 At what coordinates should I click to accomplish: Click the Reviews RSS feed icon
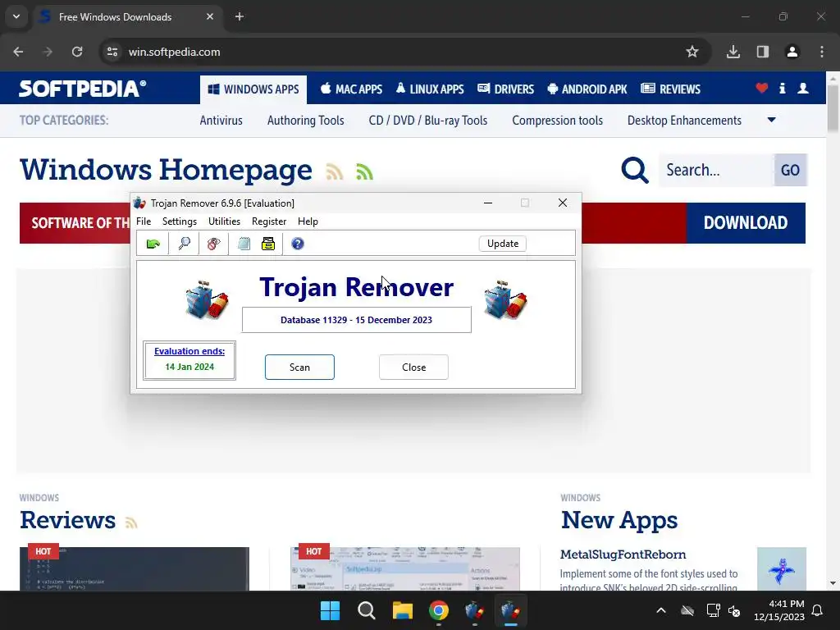point(131,523)
